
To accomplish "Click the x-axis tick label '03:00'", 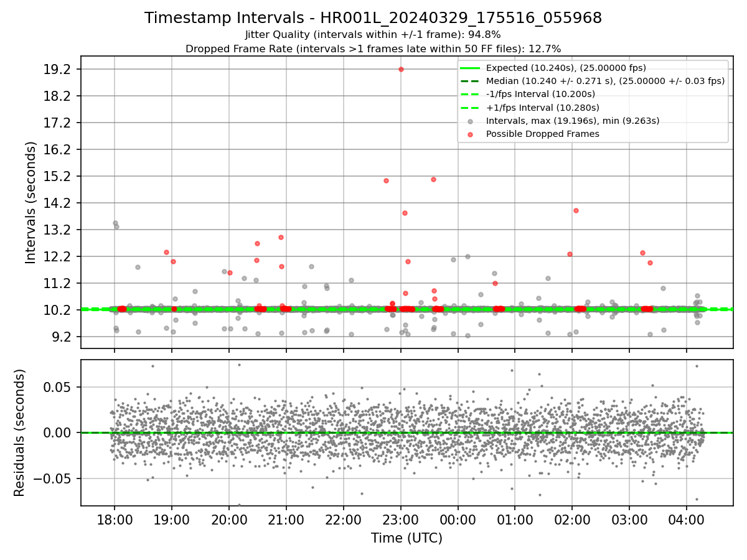I will click(x=629, y=519).
